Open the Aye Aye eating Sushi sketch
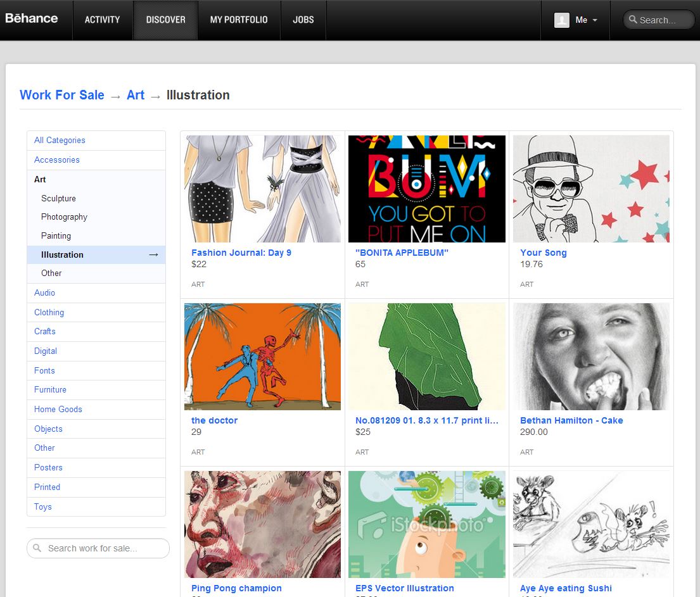700x597 pixels. pyautogui.click(x=591, y=524)
